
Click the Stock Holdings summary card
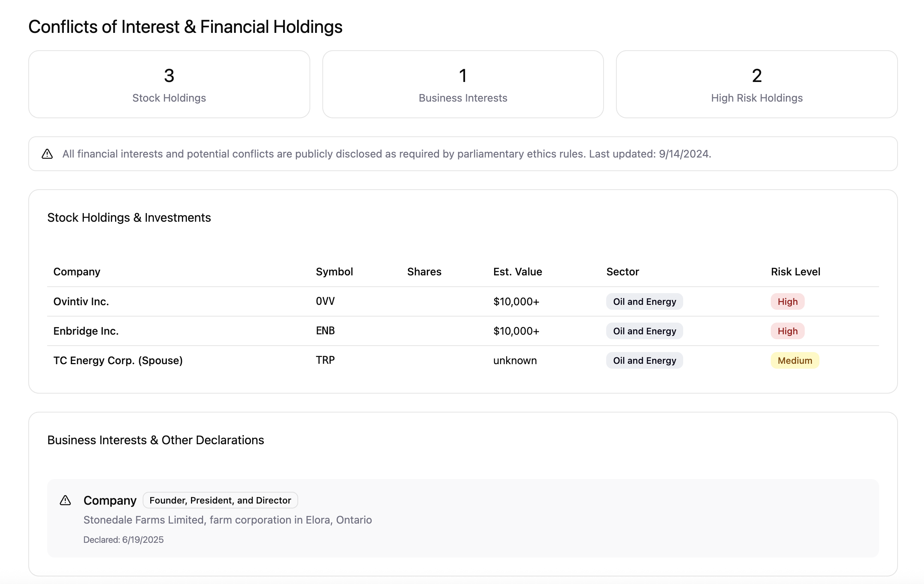[169, 85]
